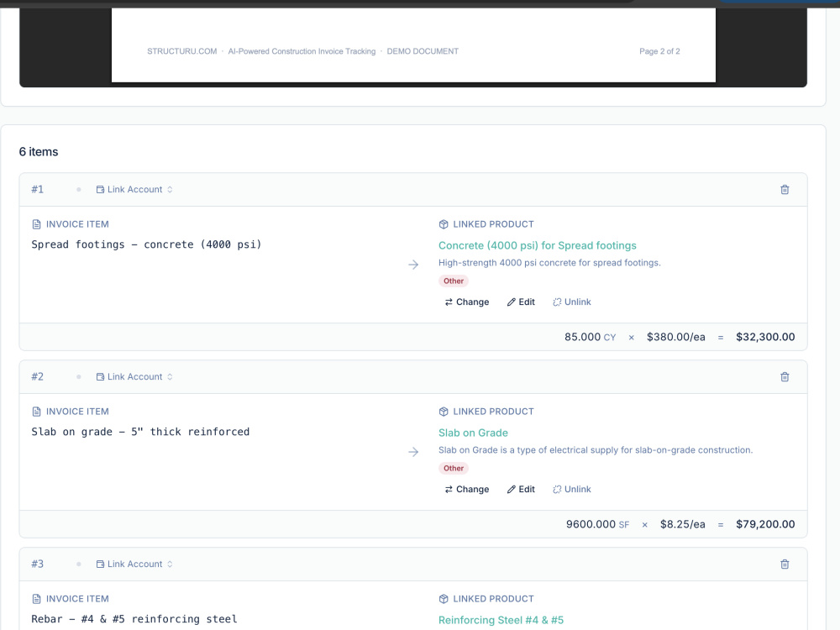Click status dot next to #2

point(79,377)
